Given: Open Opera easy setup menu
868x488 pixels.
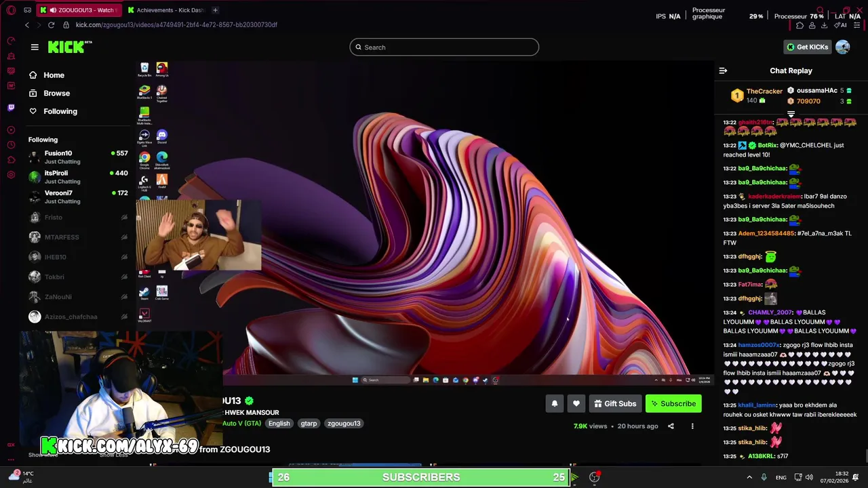Looking at the screenshot, I should pos(858,25).
